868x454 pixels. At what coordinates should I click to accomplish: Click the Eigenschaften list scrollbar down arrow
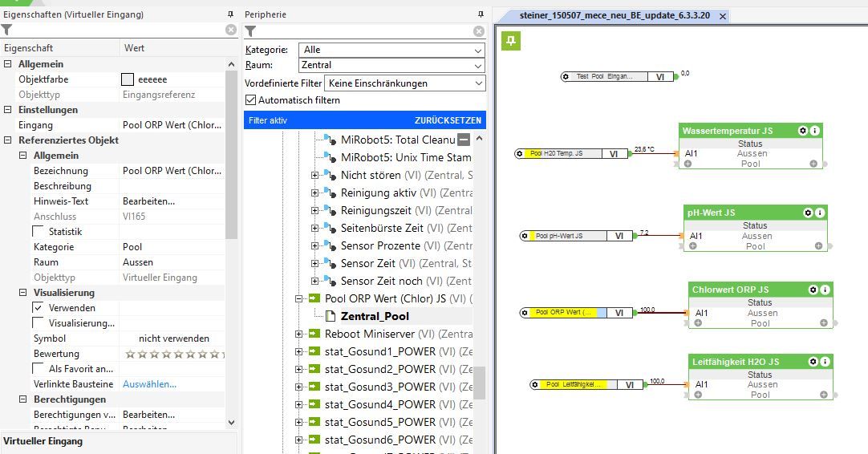[x=231, y=423]
